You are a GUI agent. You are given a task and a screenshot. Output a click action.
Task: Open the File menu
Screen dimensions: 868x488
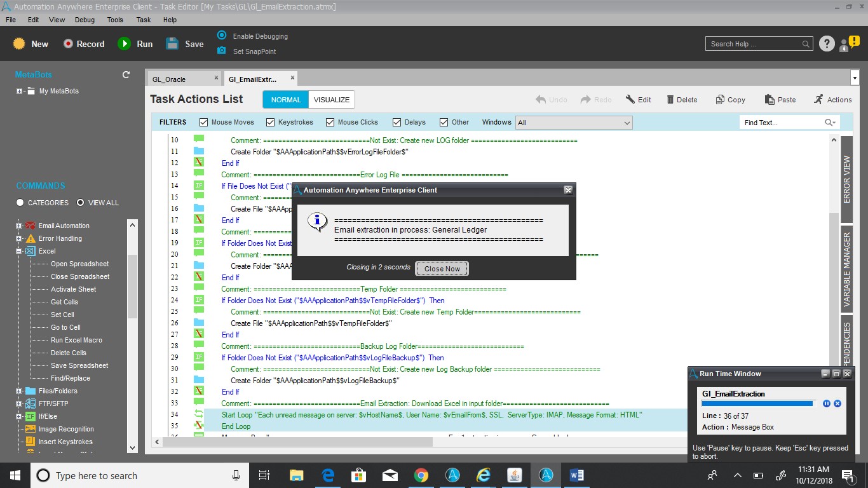coord(11,20)
